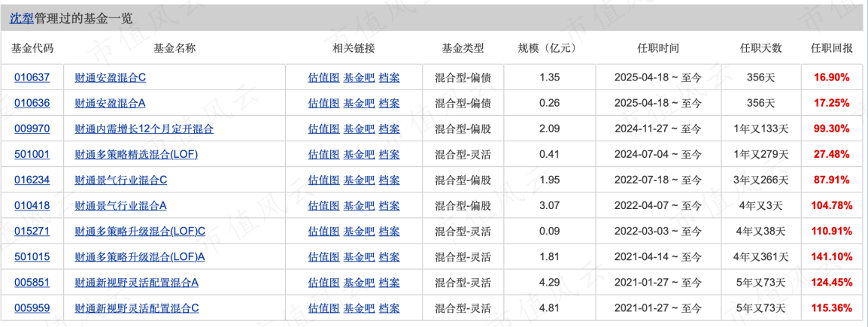Click the 任职回报 column header
Screen dimensions: 868x327
click(830, 48)
